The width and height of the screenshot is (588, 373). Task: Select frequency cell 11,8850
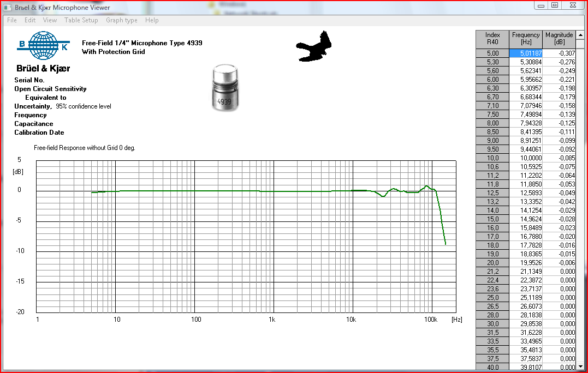(x=526, y=184)
